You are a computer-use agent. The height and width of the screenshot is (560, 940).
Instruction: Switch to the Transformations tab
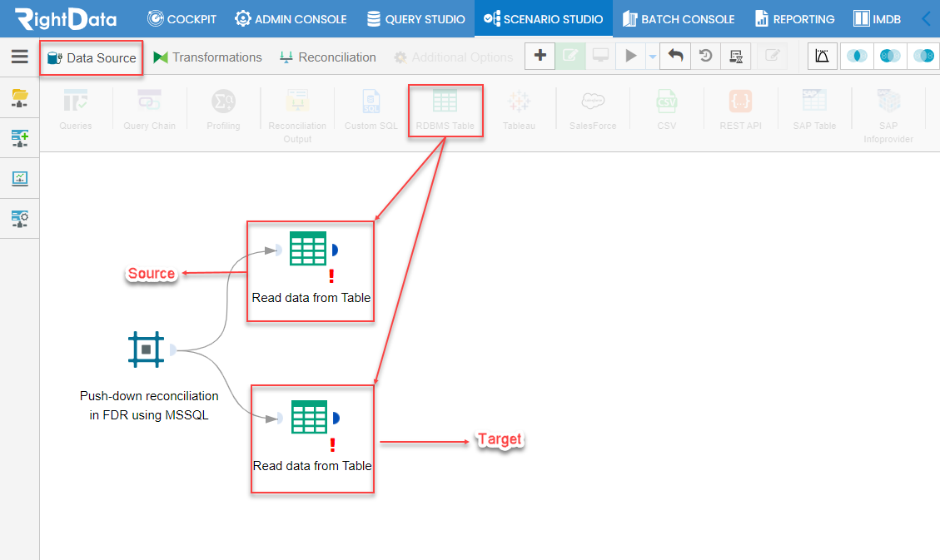pos(207,57)
